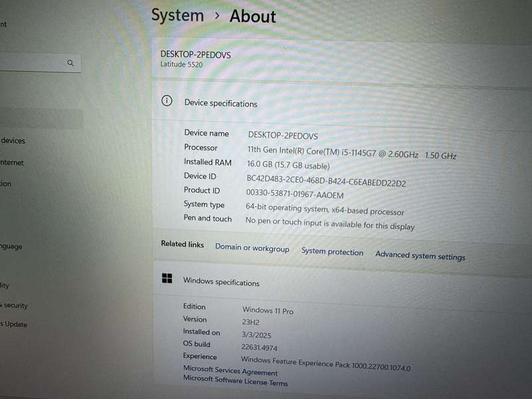Click the Windows logo beside Windows specifications

tap(167, 278)
